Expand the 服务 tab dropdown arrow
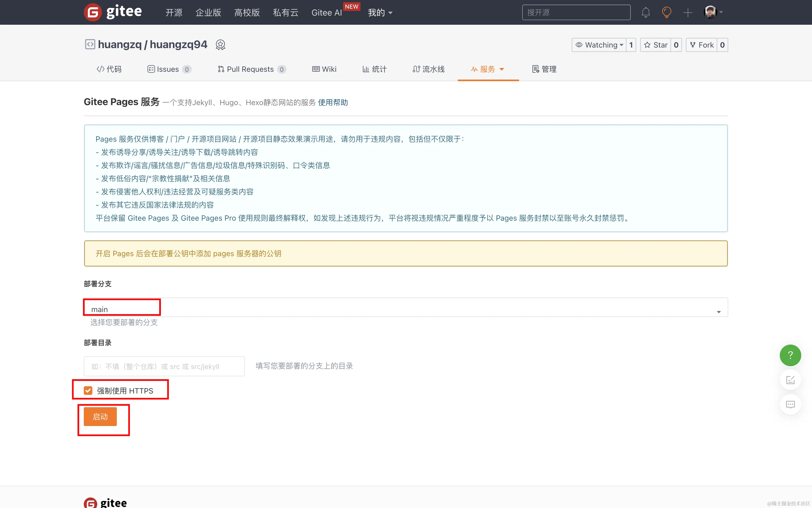 pyautogui.click(x=502, y=69)
